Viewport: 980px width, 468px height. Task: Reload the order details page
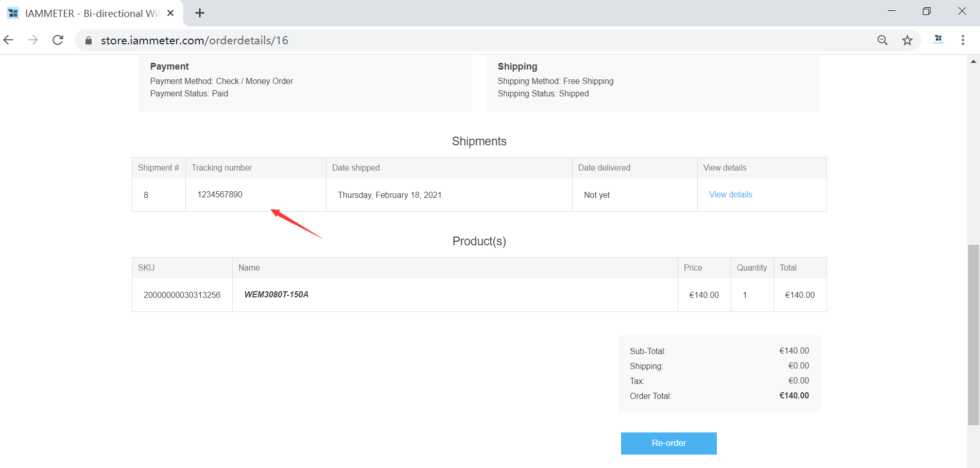tap(58, 40)
